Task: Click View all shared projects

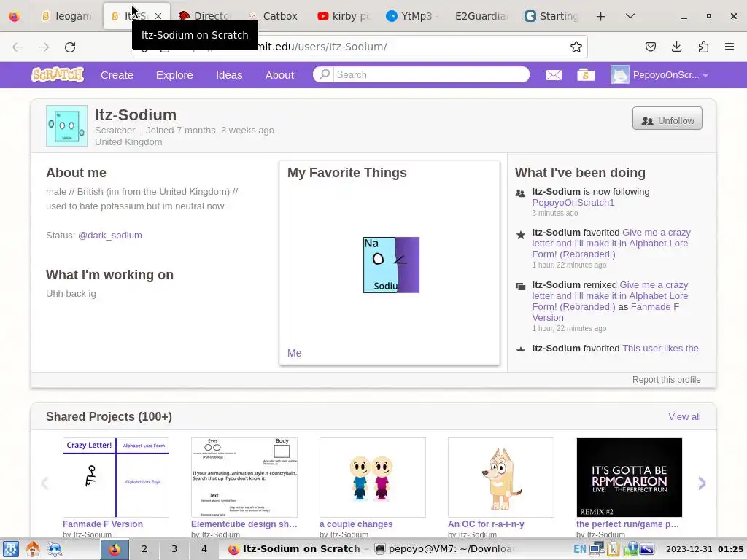Action: [x=684, y=417]
